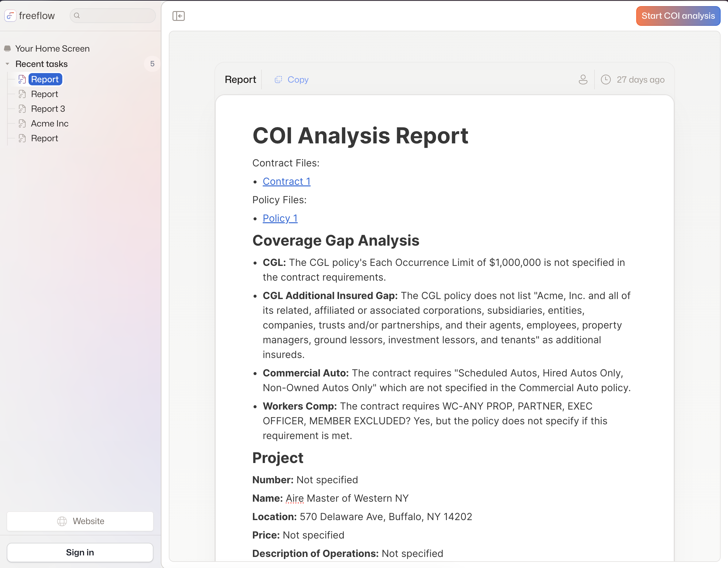This screenshot has height=568, width=728.
Task: Click the Recent tasks label
Action: coord(42,64)
